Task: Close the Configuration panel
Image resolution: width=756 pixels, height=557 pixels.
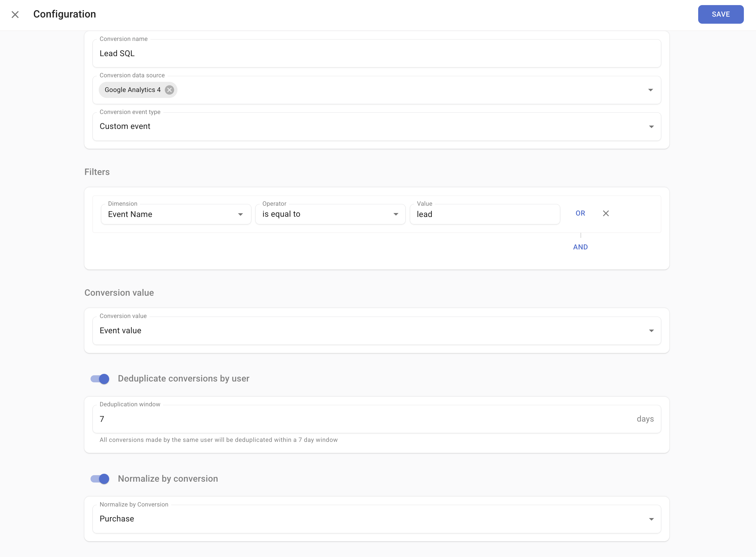Action: (15, 14)
